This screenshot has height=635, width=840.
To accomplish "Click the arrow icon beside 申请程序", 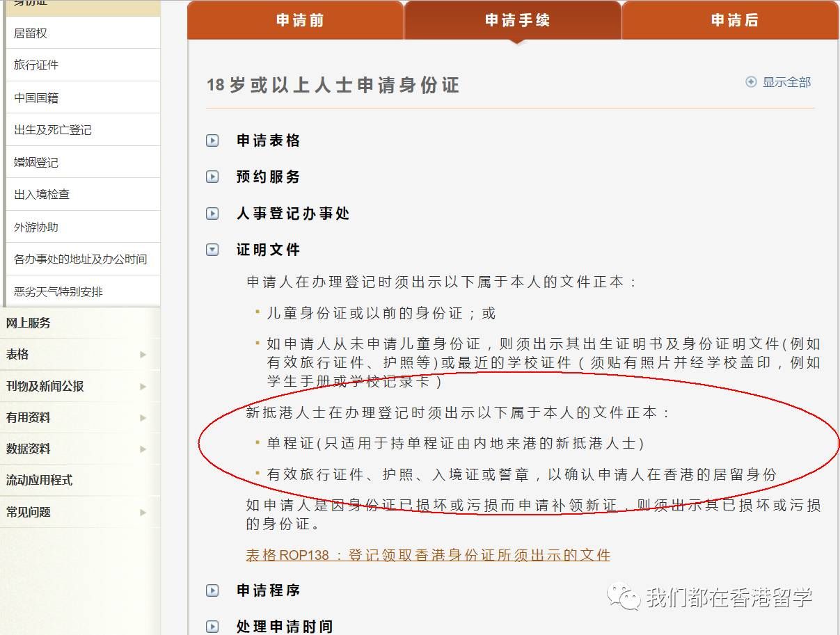I will click(x=212, y=590).
